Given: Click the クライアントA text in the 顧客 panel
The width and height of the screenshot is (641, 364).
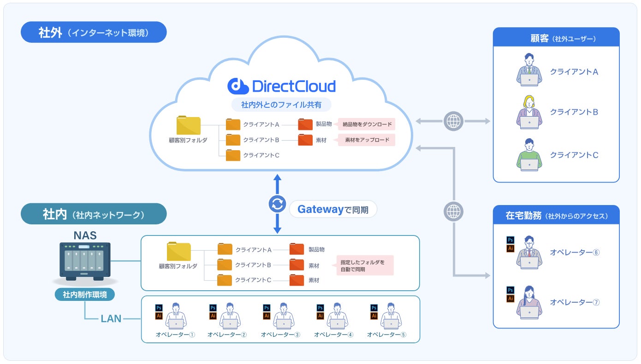Looking at the screenshot, I should tap(574, 72).
